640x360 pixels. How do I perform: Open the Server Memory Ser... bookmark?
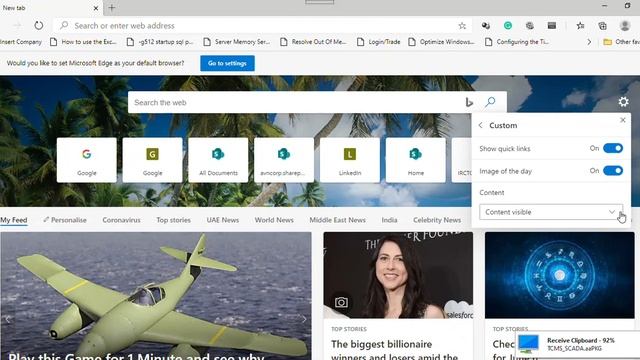pyautogui.click(x=237, y=42)
